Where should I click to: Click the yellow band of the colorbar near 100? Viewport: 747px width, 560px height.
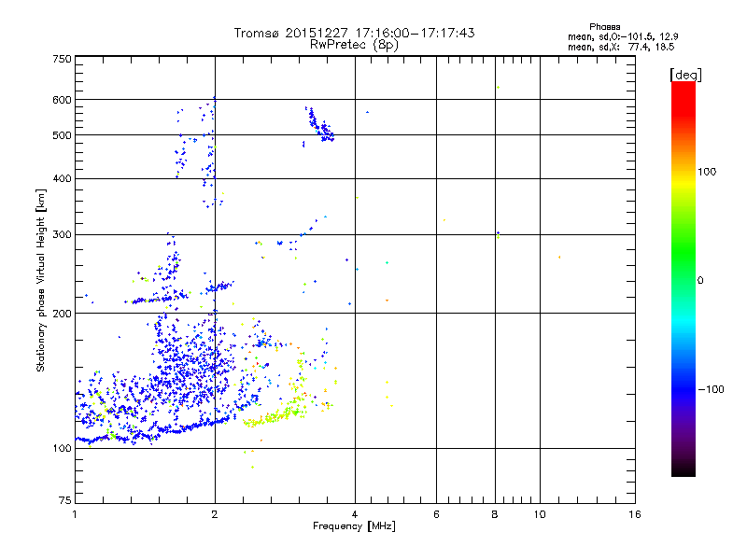pos(684,183)
